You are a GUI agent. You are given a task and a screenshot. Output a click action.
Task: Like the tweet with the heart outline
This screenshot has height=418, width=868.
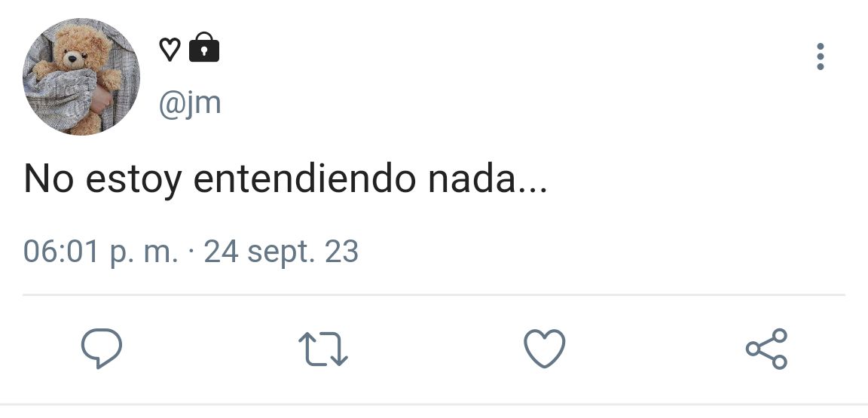[x=545, y=348]
